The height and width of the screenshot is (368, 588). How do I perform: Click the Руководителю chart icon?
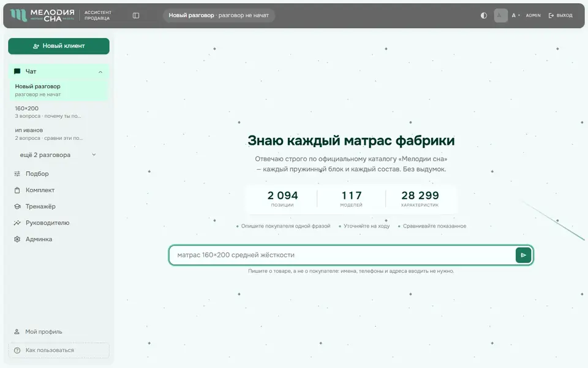pos(17,223)
